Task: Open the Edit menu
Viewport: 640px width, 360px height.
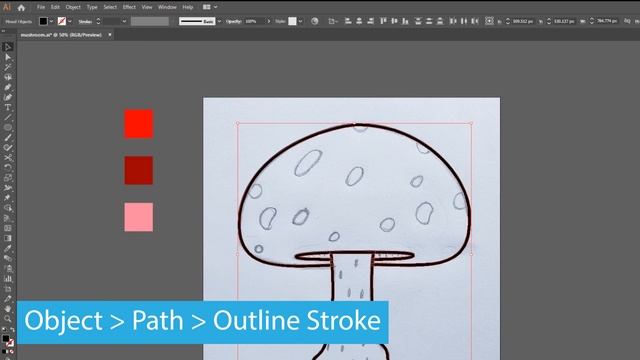Action: click(55, 7)
